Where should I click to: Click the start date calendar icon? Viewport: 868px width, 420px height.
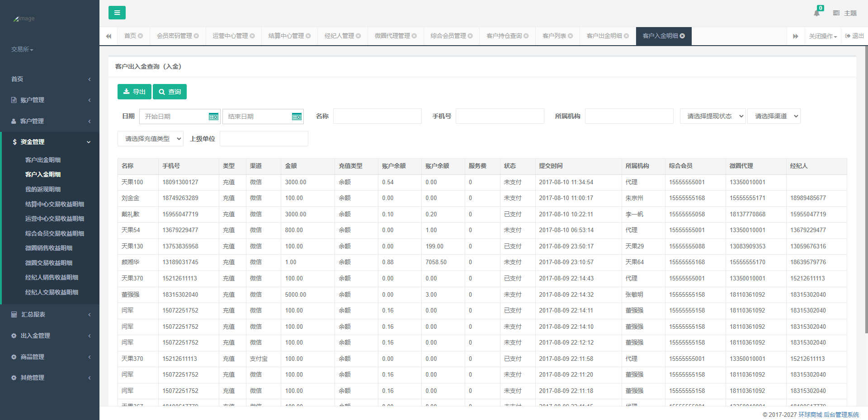[213, 117]
